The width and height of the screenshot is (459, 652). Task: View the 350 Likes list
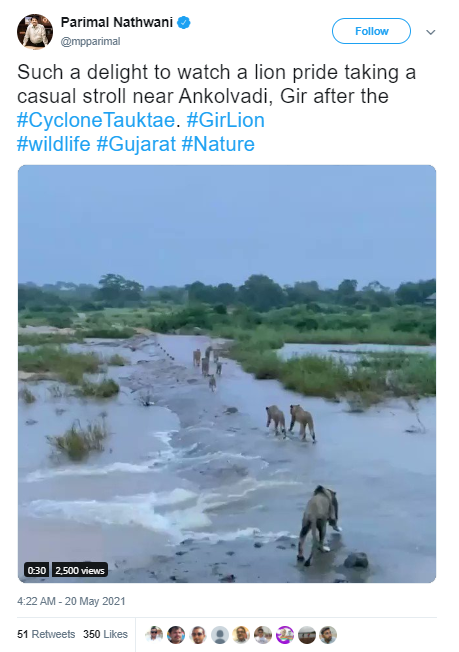pos(105,634)
